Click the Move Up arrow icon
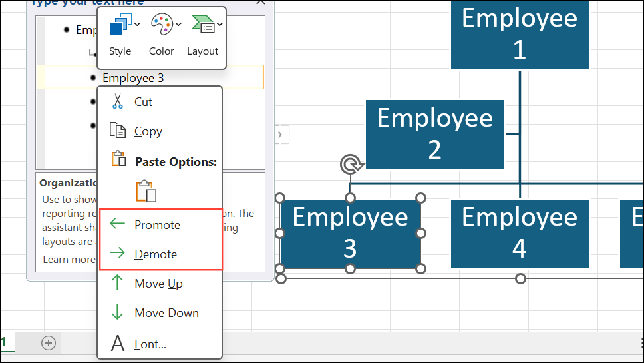 (118, 283)
